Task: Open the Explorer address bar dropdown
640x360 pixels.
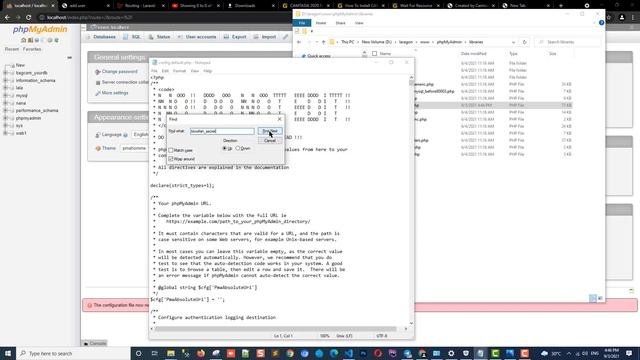Action: [513, 42]
